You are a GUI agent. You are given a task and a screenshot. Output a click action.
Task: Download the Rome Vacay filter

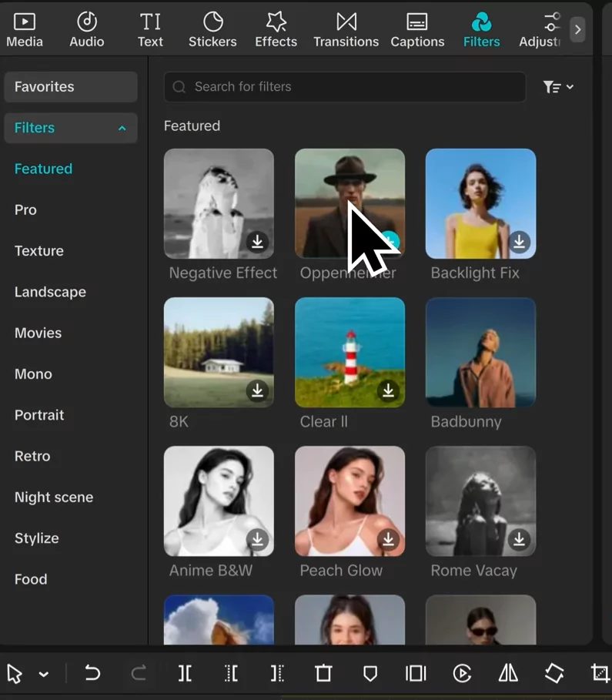click(x=519, y=539)
